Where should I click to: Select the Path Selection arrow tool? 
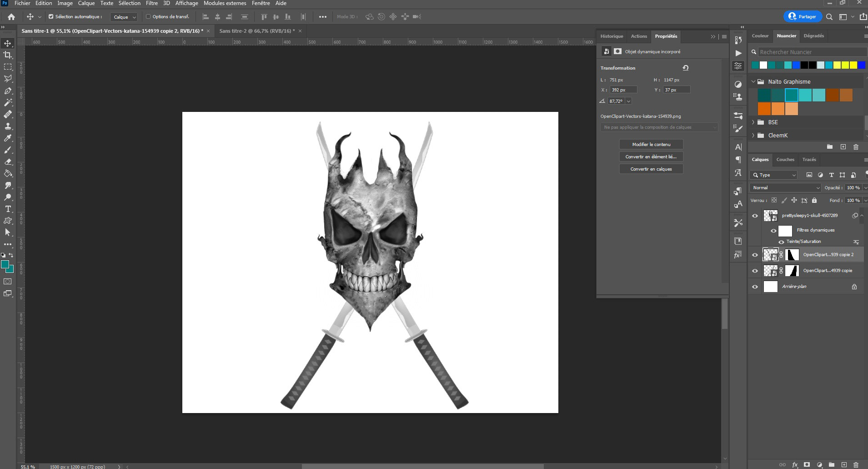(8, 232)
